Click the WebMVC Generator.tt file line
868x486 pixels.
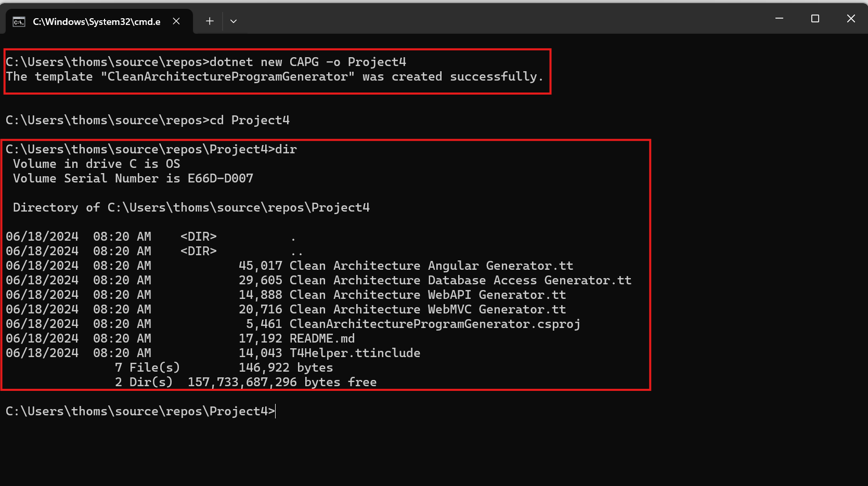click(286, 309)
